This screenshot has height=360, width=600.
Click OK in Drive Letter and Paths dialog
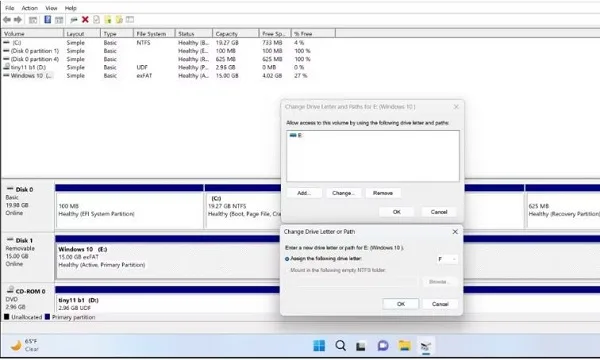pos(397,212)
